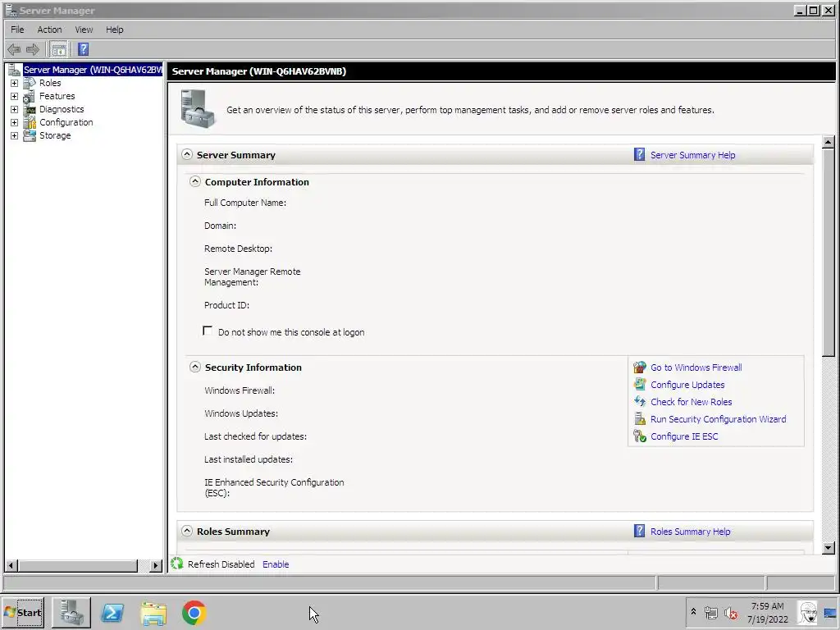Select Server Manager root tree node
Image resolution: width=840 pixels, height=630 pixels.
[92, 70]
